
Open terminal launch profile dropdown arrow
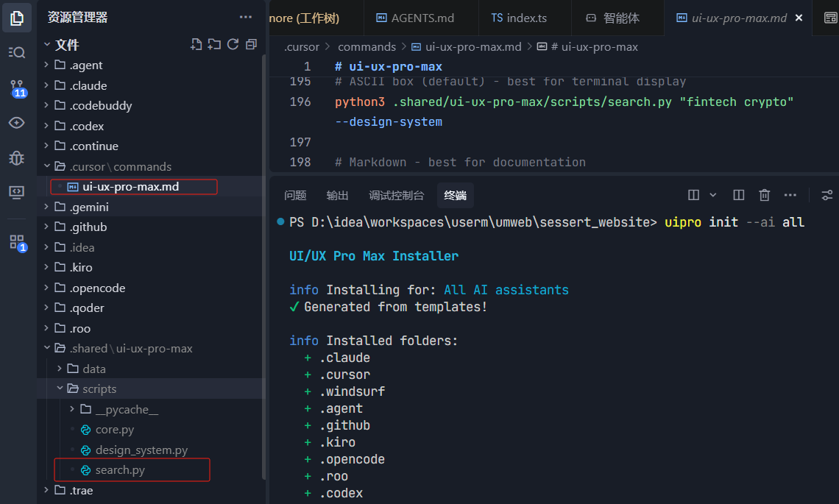point(712,195)
